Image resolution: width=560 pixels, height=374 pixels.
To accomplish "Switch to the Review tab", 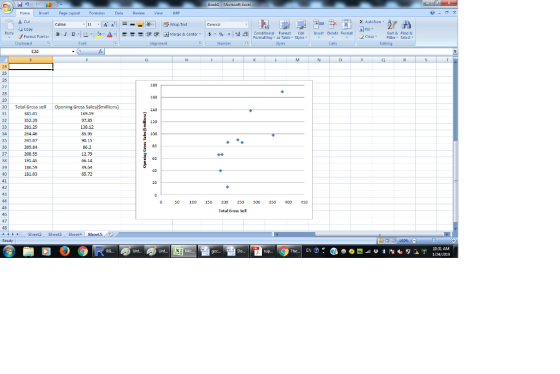I will (x=139, y=13).
